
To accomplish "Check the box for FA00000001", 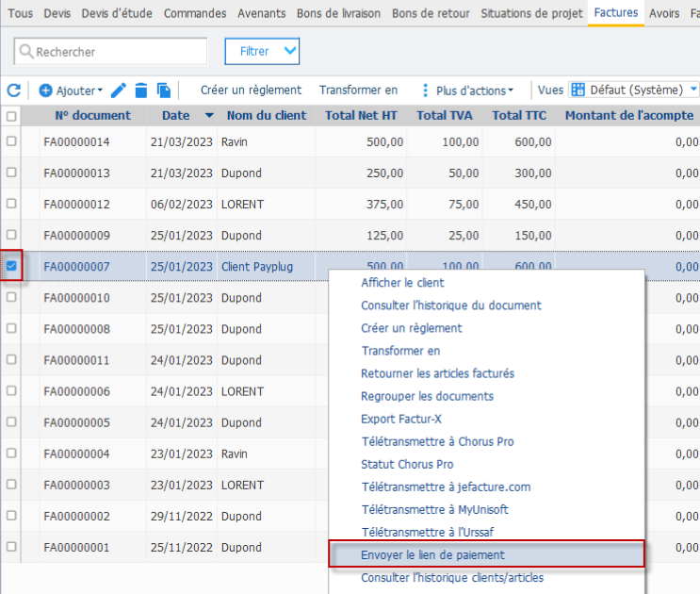I will tap(11, 547).
